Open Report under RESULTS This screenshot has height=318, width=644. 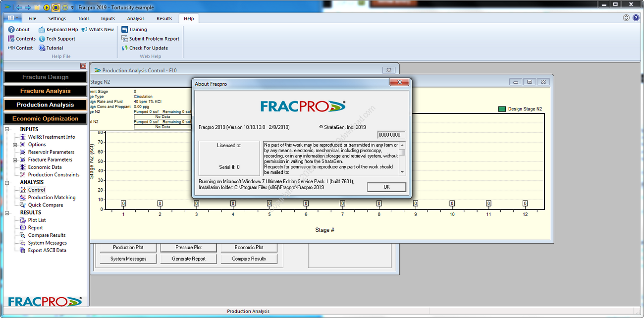(x=35, y=228)
